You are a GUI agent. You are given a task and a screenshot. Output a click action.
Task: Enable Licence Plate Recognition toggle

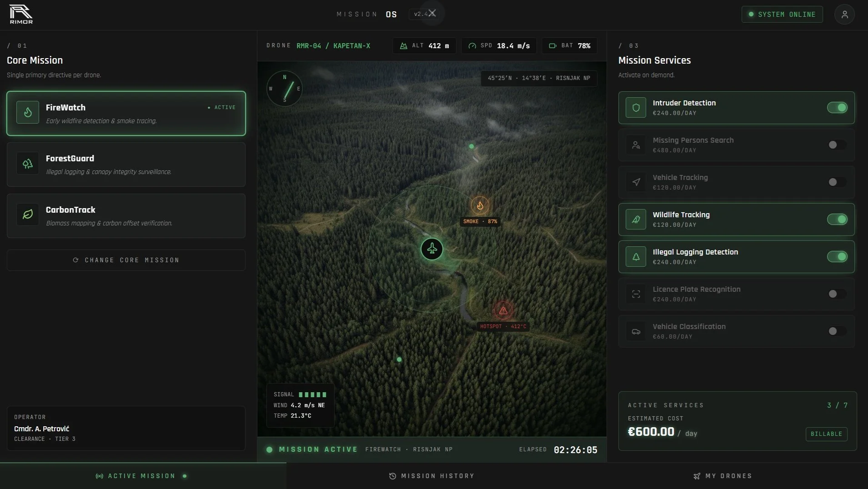coord(837,294)
